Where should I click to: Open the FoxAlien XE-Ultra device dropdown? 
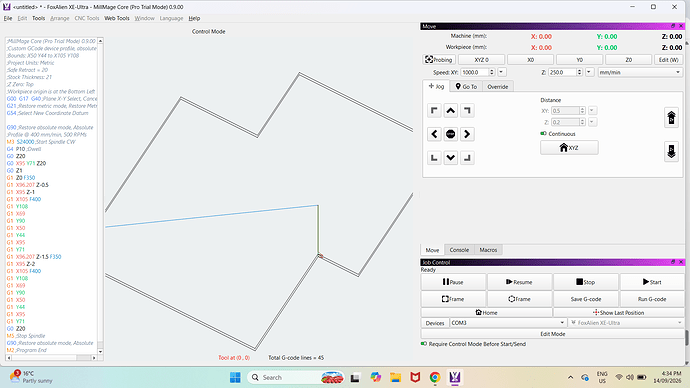626,323
